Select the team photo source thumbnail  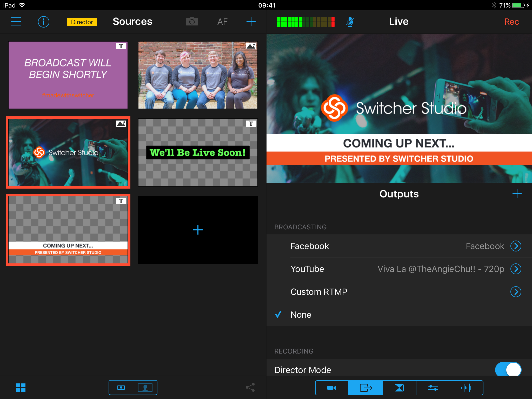click(x=198, y=75)
